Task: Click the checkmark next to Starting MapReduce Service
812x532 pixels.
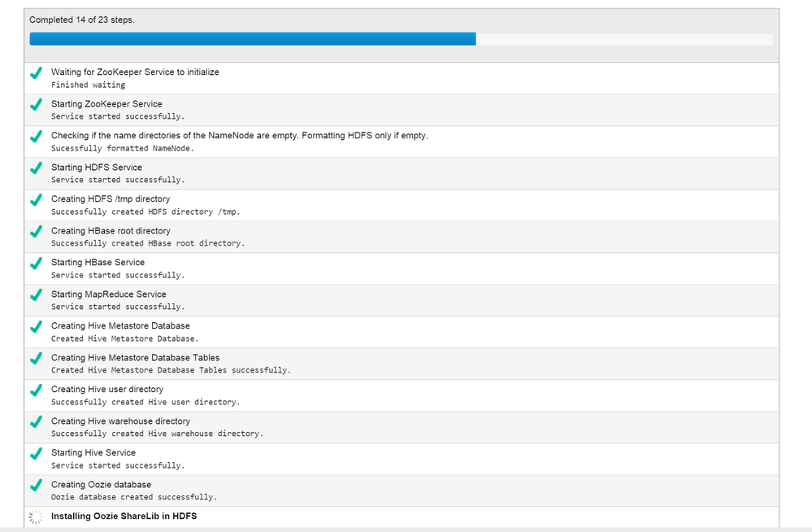Action: (36, 295)
